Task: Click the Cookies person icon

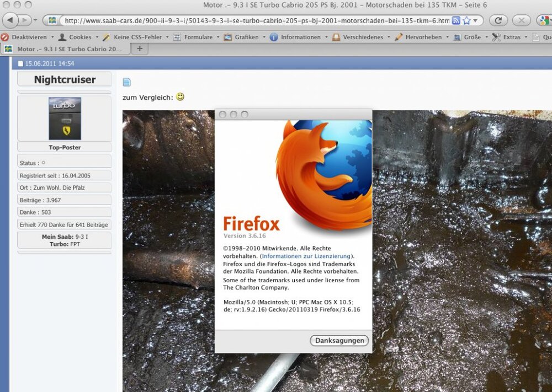Action: tap(62, 37)
